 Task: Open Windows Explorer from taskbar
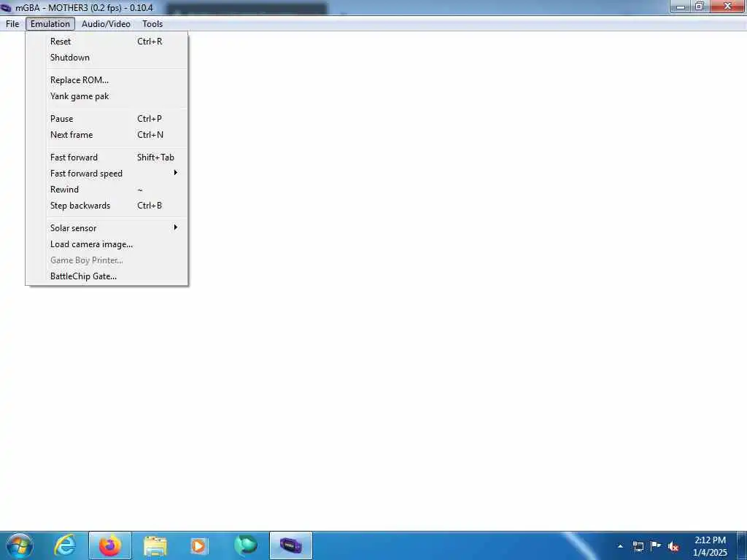(155, 545)
